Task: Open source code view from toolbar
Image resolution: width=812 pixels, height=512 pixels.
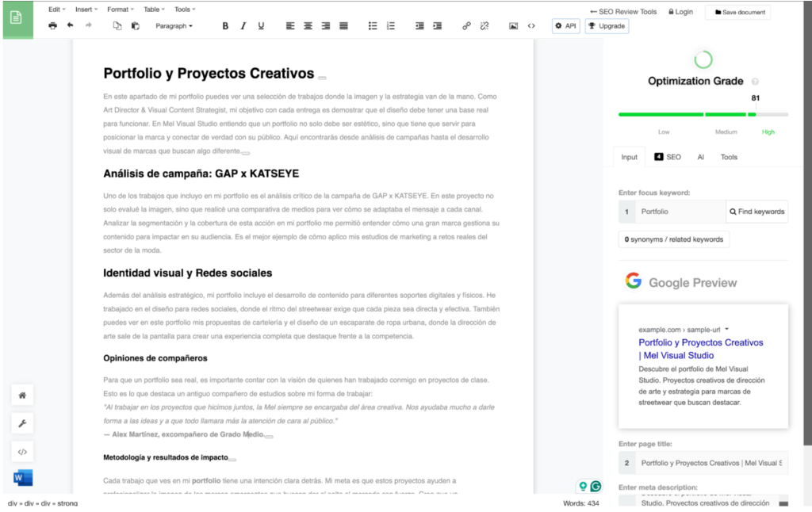Action: pos(531,26)
